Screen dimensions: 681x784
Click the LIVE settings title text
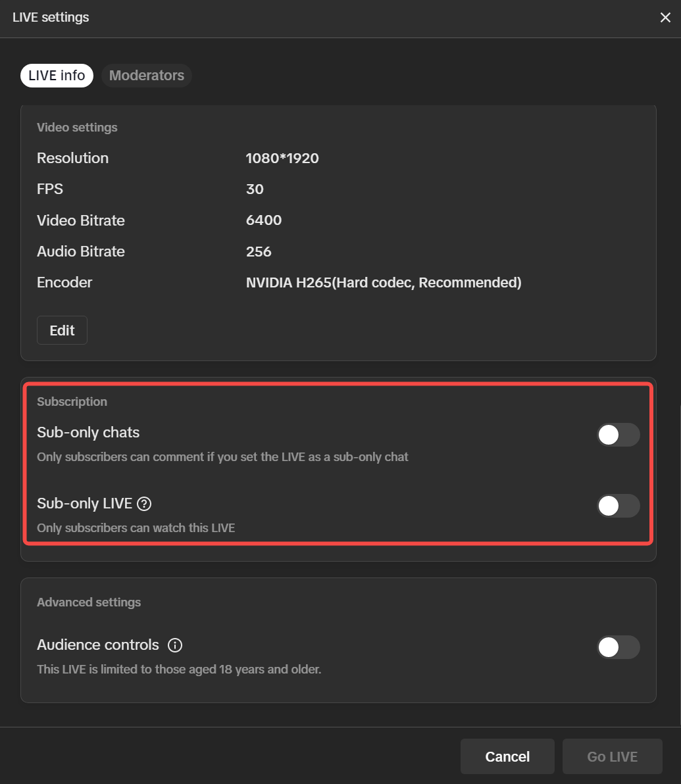click(x=51, y=18)
